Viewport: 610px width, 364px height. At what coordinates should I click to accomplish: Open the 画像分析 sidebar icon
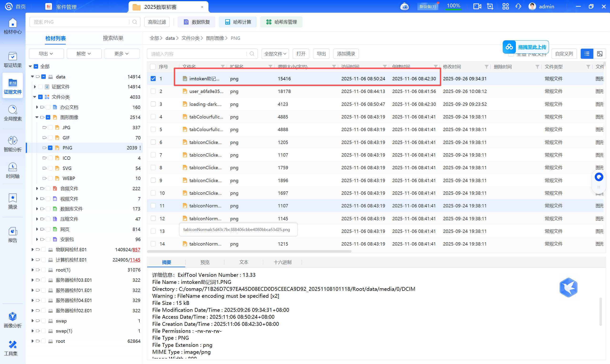(12, 320)
